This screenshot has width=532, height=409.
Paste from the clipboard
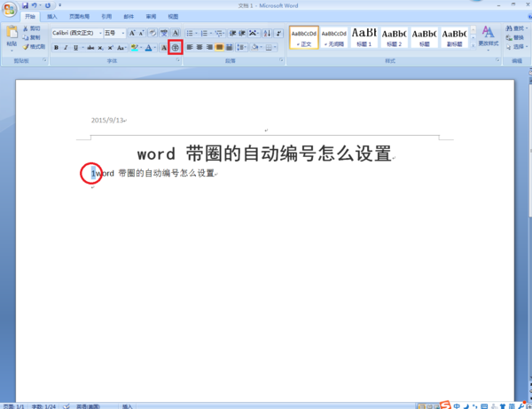point(12,38)
